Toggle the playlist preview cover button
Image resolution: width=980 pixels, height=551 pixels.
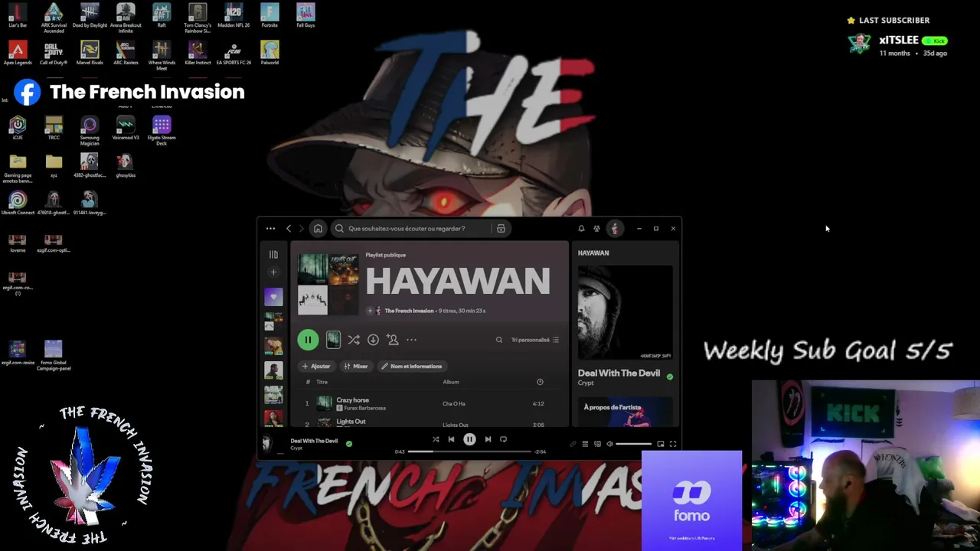(x=333, y=340)
